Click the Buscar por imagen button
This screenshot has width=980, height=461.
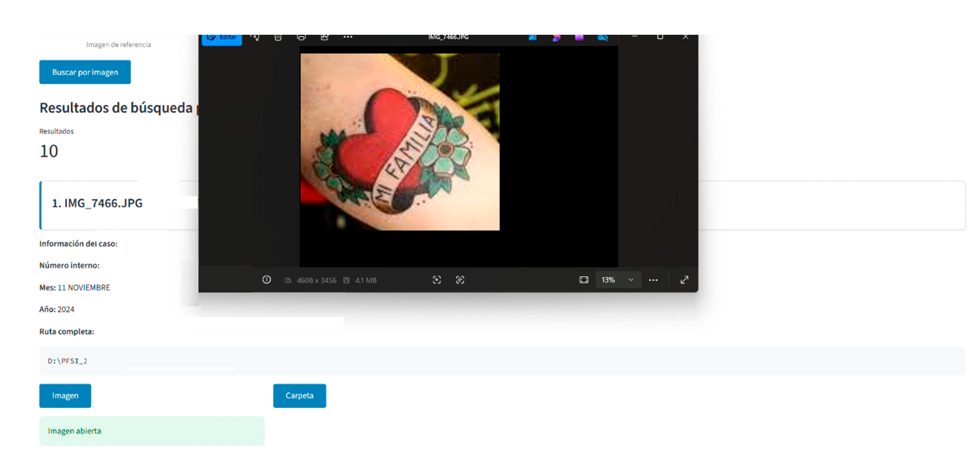click(85, 72)
